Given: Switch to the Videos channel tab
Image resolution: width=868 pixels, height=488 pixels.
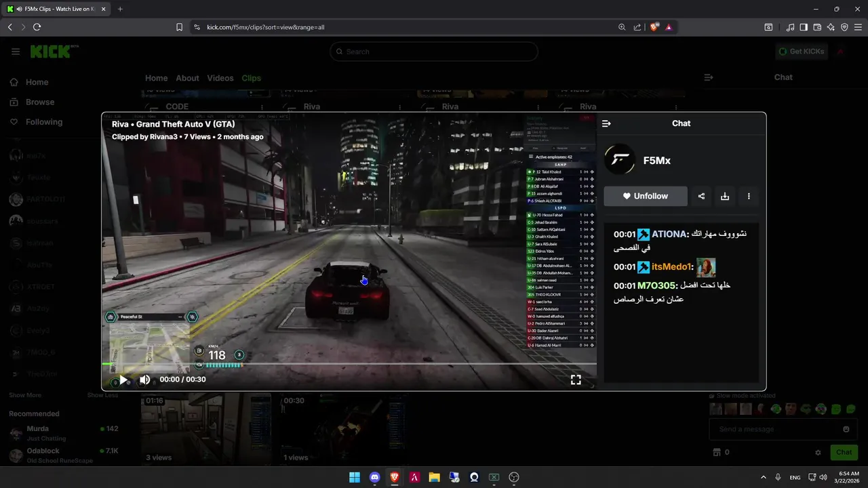Looking at the screenshot, I should pos(220,78).
